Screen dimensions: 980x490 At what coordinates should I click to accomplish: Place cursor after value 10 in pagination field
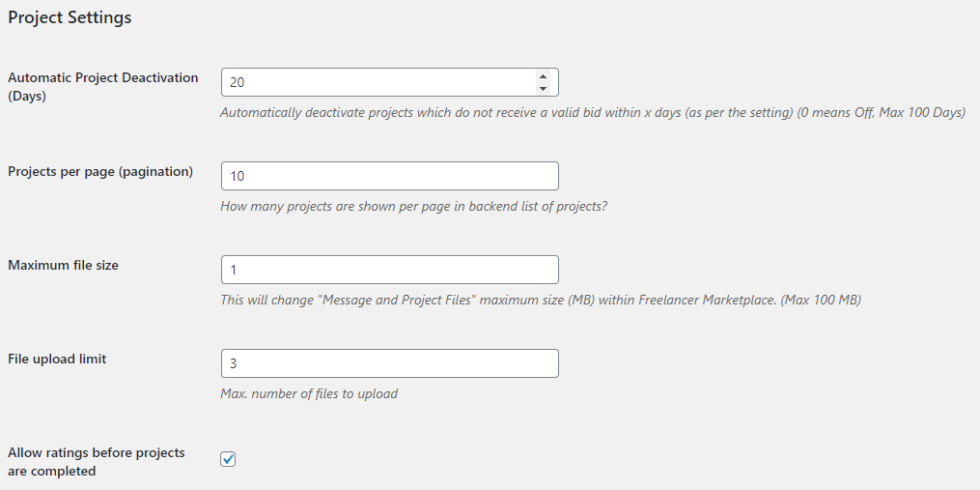(247, 176)
